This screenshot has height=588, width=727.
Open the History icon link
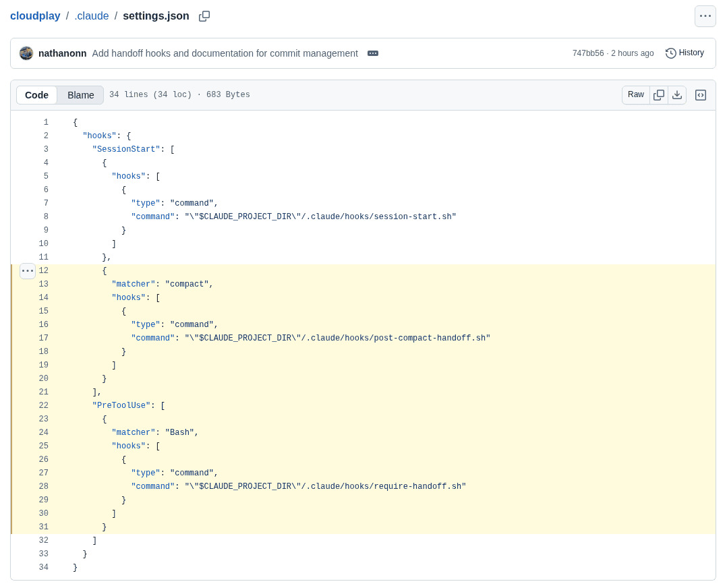click(x=685, y=53)
